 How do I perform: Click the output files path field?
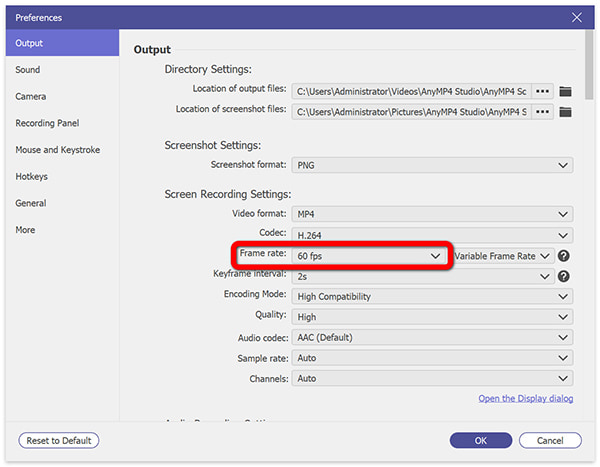pyautogui.click(x=411, y=91)
